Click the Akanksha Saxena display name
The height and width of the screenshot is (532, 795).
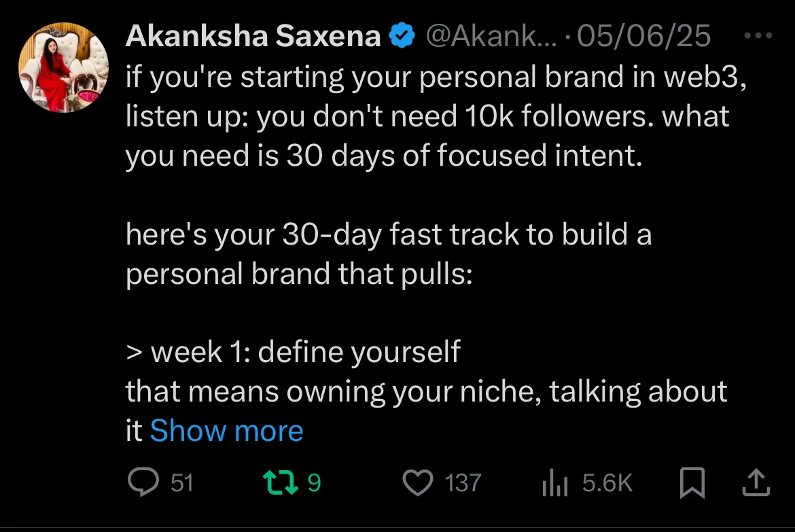point(253,36)
